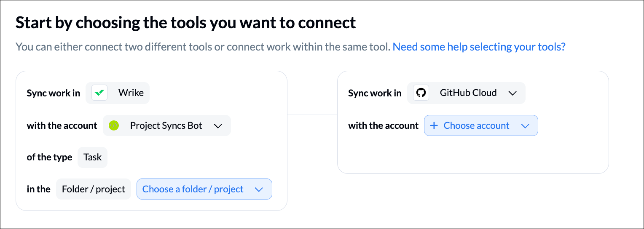Click the Wrike green checkmark logo icon
This screenshot has width=644, height=229.
[x=99, y=93]
